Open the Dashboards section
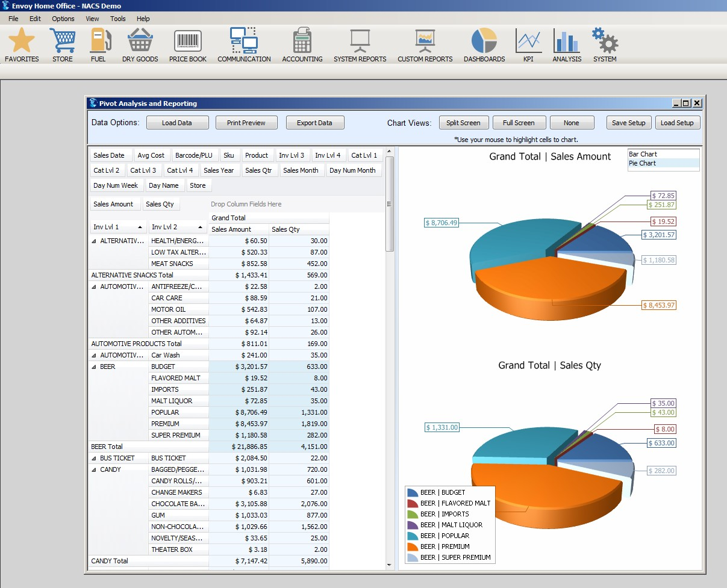 484,42
